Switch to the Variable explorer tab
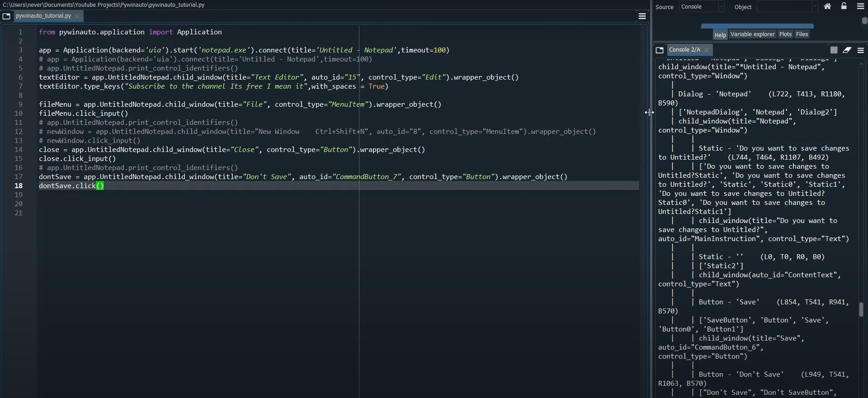The image size is (868, 398). (x=752, y=34)
